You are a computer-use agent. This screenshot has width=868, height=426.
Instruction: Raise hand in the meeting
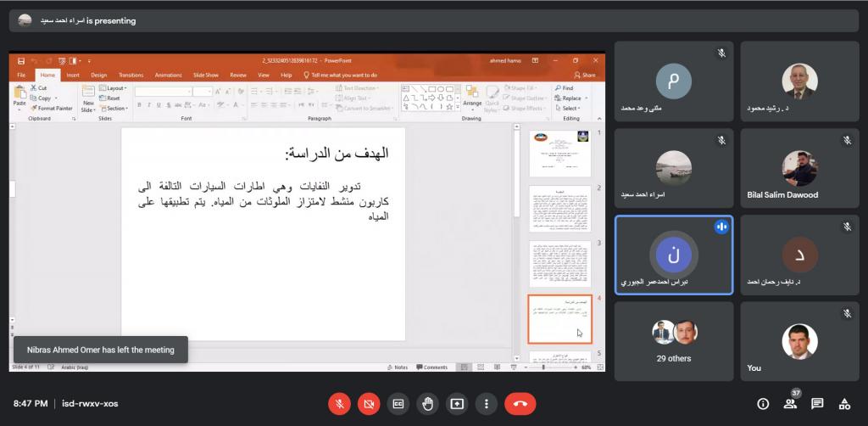(x=427, y=404)
